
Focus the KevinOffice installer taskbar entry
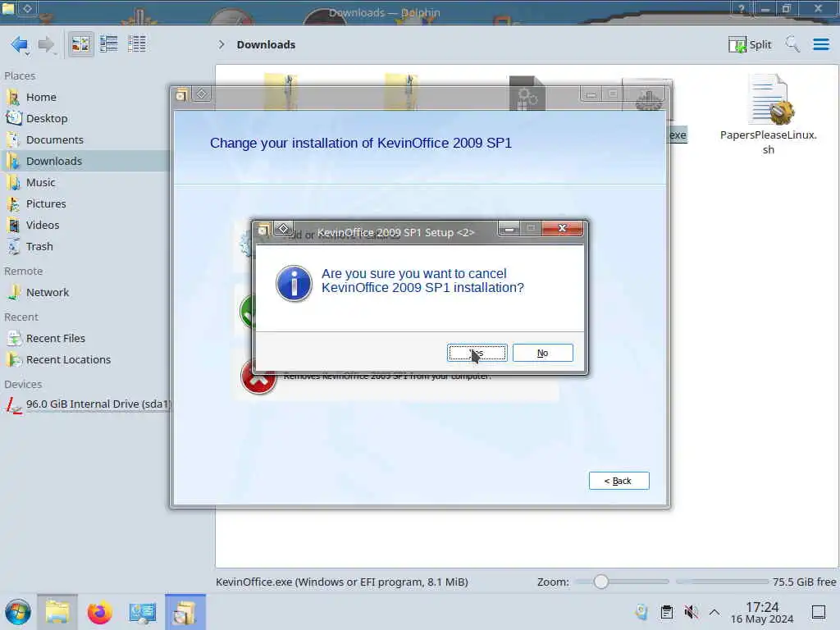[185, 612]
